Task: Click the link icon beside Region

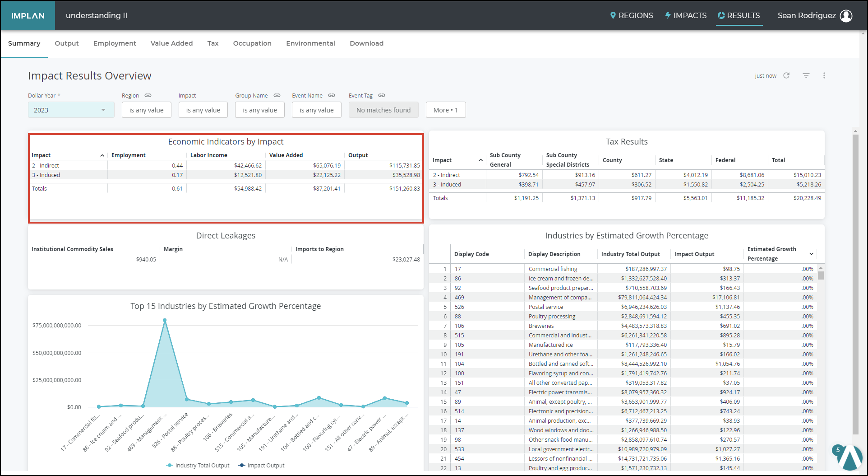Action: point(148,95)
